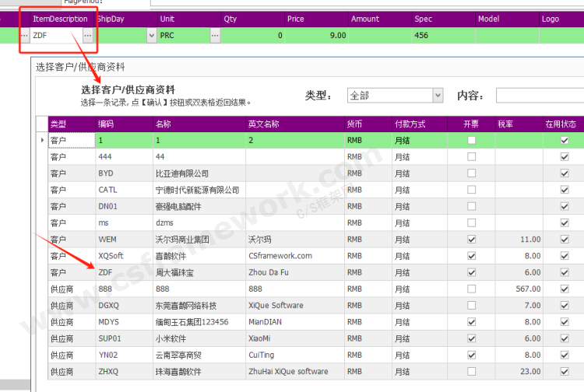Toggle the 开票 checkbox for the WEM row
The image size is (584, 392).
tap(471, 240)
